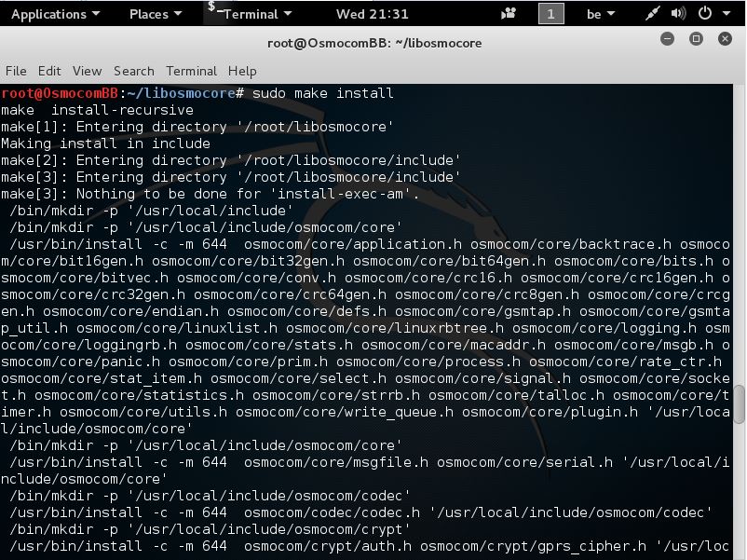The image size is (747, 560).
Task: Close the terminal window
Action: click(725, 38)
